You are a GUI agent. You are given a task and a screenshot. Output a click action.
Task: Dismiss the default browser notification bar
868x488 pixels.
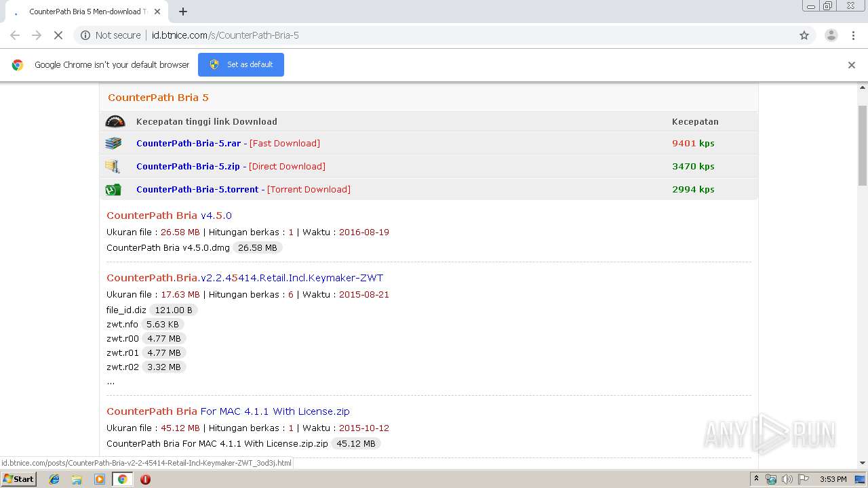(x=852, y=65)
